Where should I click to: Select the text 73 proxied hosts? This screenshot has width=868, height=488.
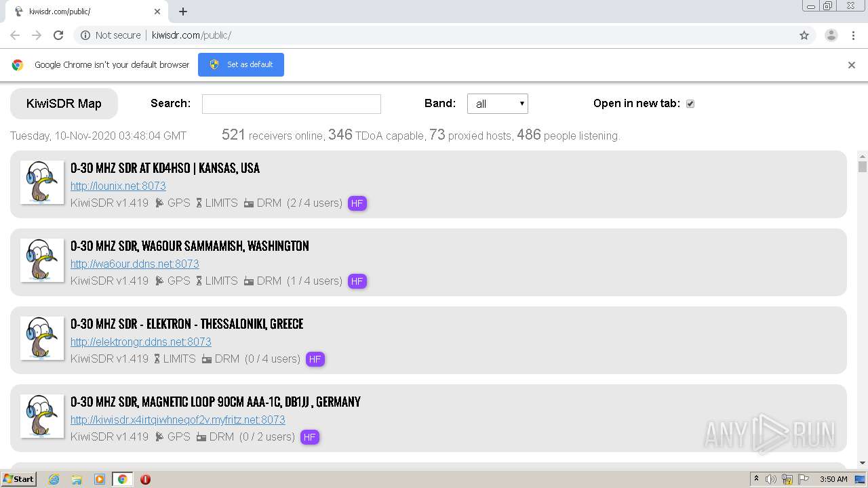tap(471, 135)
